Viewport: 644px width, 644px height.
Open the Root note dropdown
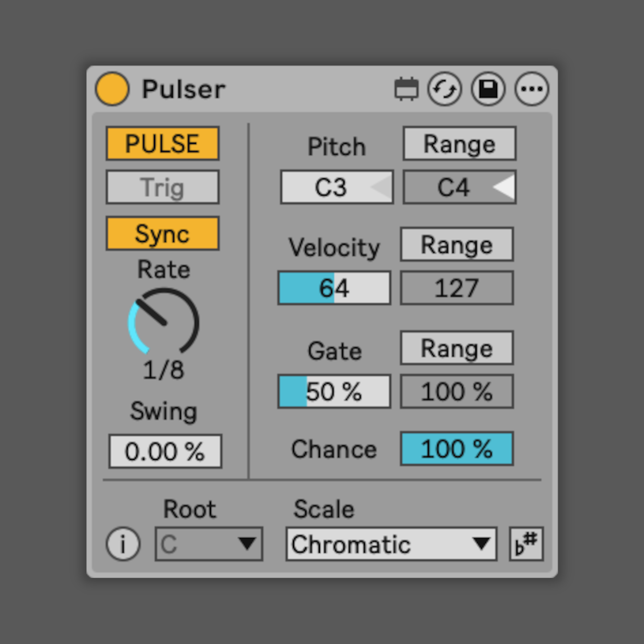209,544
